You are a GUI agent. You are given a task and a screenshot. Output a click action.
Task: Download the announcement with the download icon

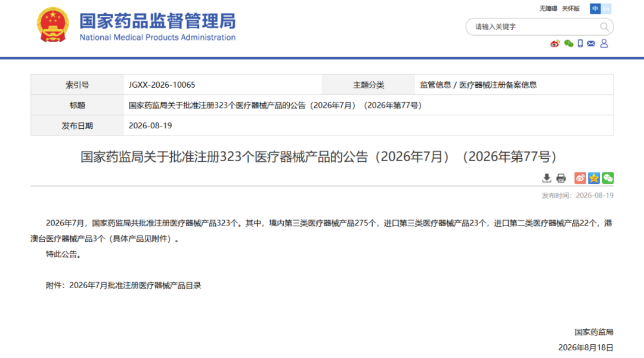click(x=546, y=178)
